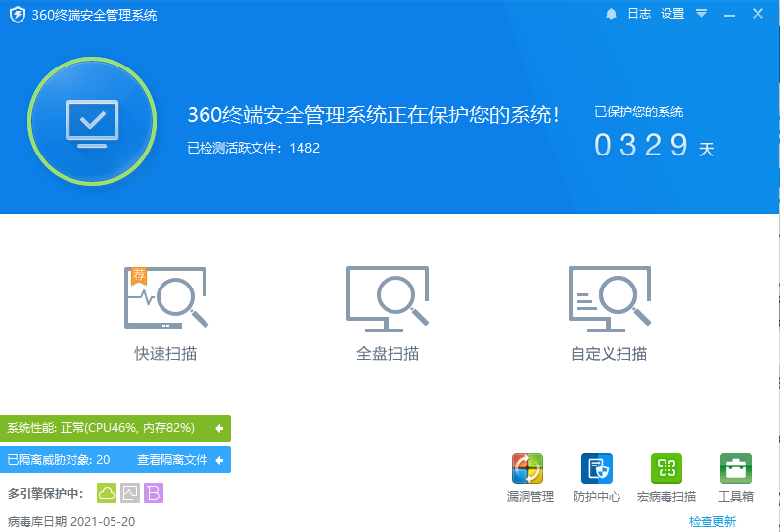
Task: Collapse the 系统性能 performance bar arrow
Action: pos(219,428)
